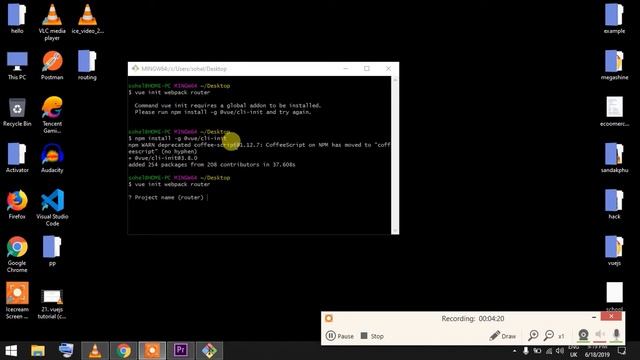Open the Recycle Bin
Screen dimensions: 640x360
click(x=17, y=112)
